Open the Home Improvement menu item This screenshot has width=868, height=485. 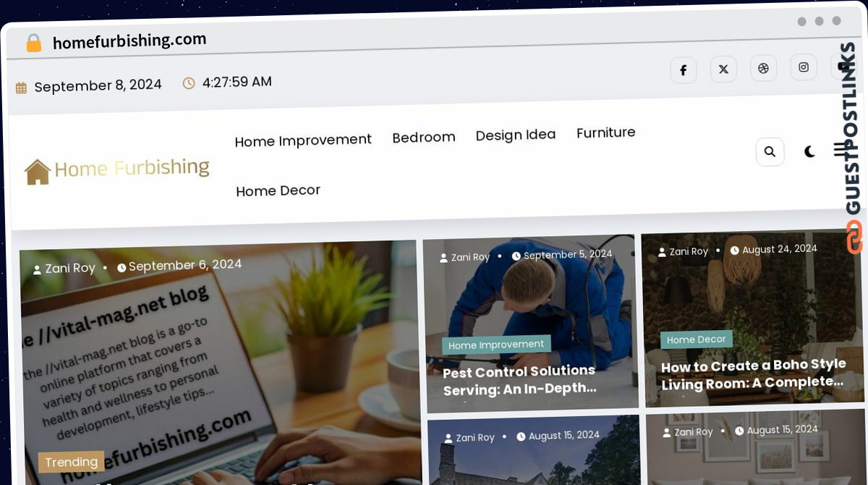tap(303, 140)
